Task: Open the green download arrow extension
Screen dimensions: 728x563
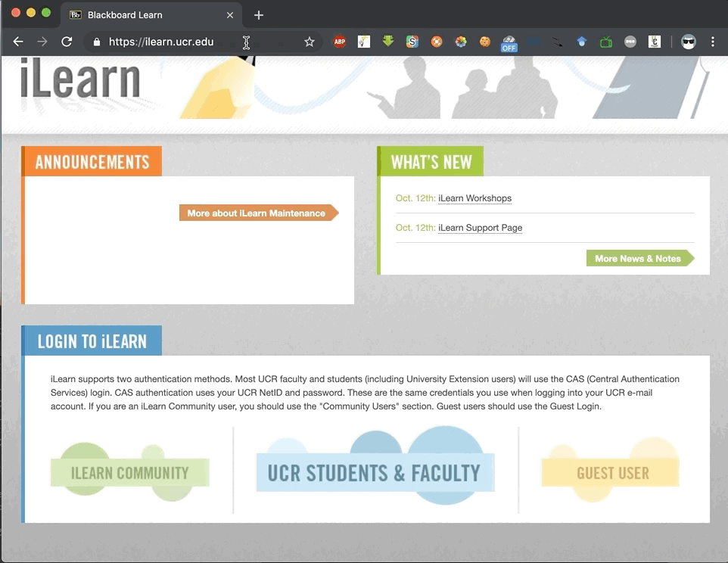Action: pos(387,42)
